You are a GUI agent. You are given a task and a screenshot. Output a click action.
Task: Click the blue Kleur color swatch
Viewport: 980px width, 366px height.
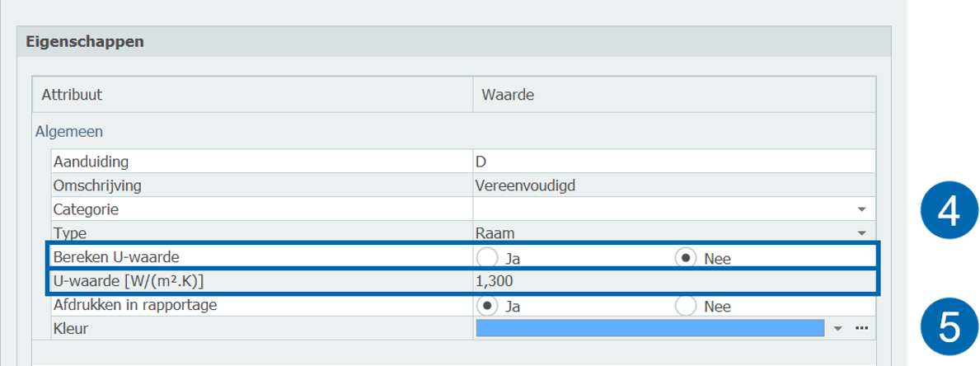650,328
